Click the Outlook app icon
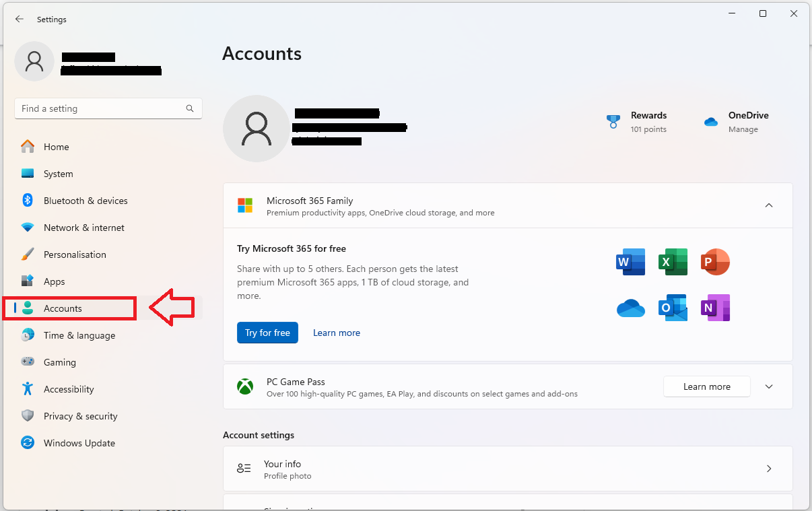The image size is (812, 511). click(673, 308)
